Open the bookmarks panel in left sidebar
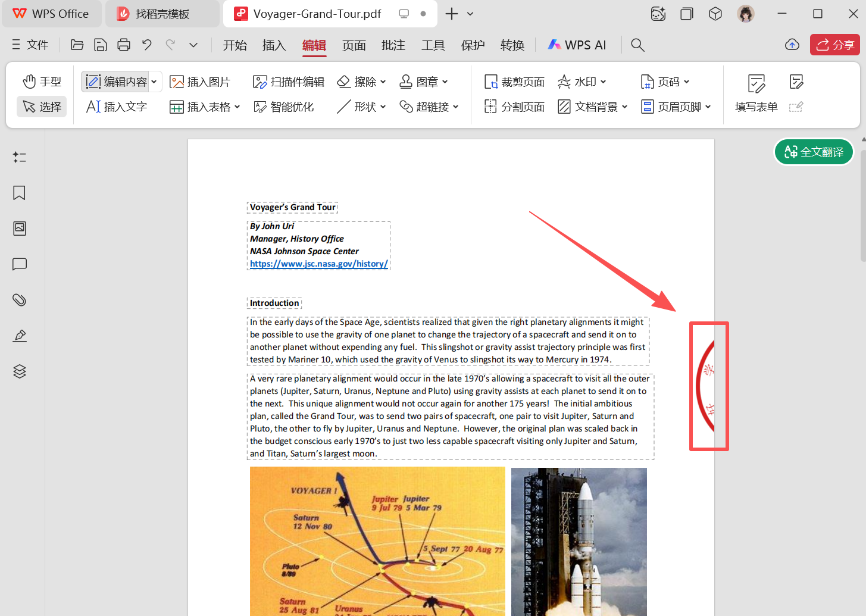 coord(19,193)
